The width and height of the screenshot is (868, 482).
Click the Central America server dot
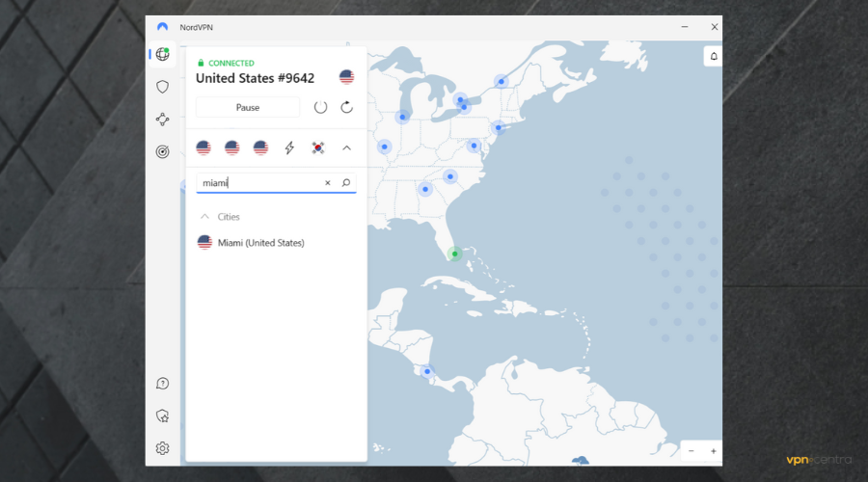tap(427, 371)
